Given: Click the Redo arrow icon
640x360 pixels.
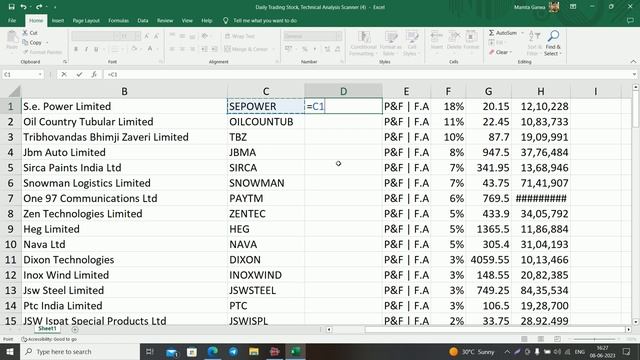Looking at the screenshot, I should click(39, 7).
